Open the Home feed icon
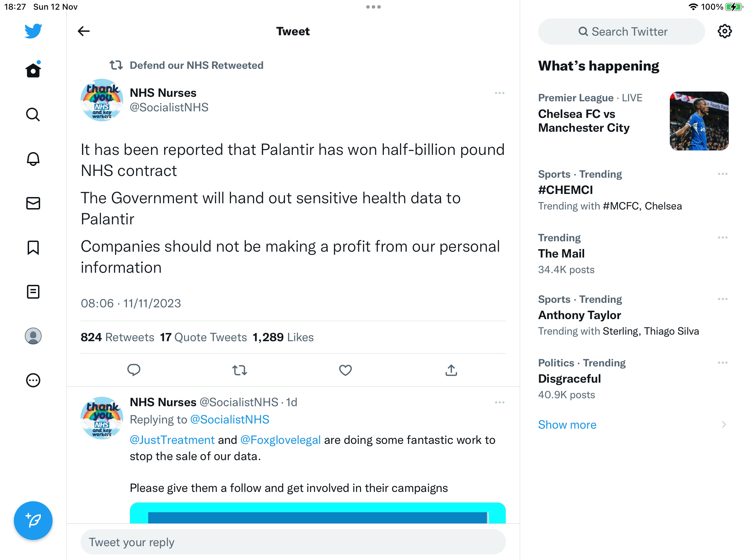The image size is (747, 560). (33, 70)
